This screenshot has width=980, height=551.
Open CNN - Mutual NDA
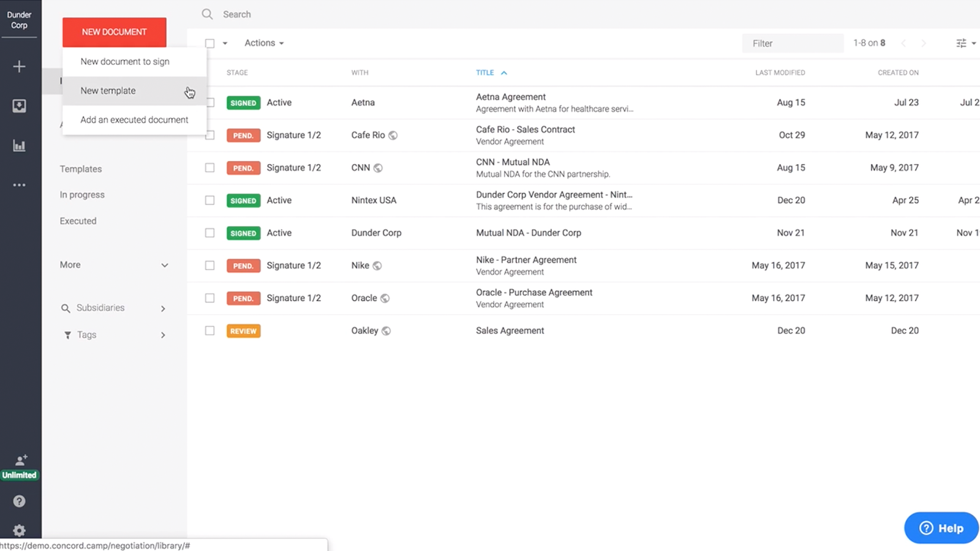click(513, 162)
